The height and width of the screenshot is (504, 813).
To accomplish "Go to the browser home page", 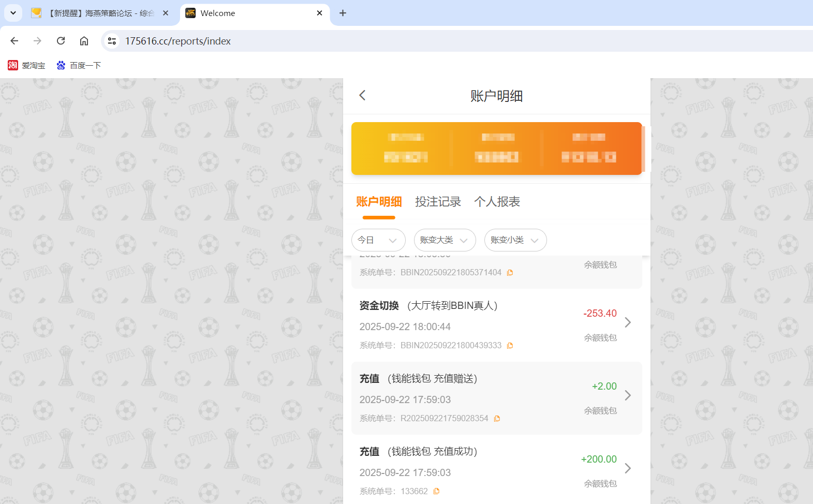I will [84, 41].
